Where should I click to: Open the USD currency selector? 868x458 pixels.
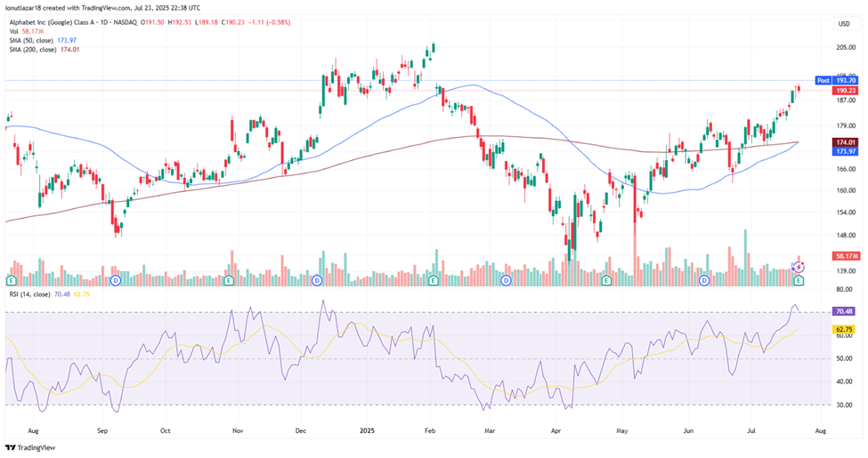pos(843,23)
